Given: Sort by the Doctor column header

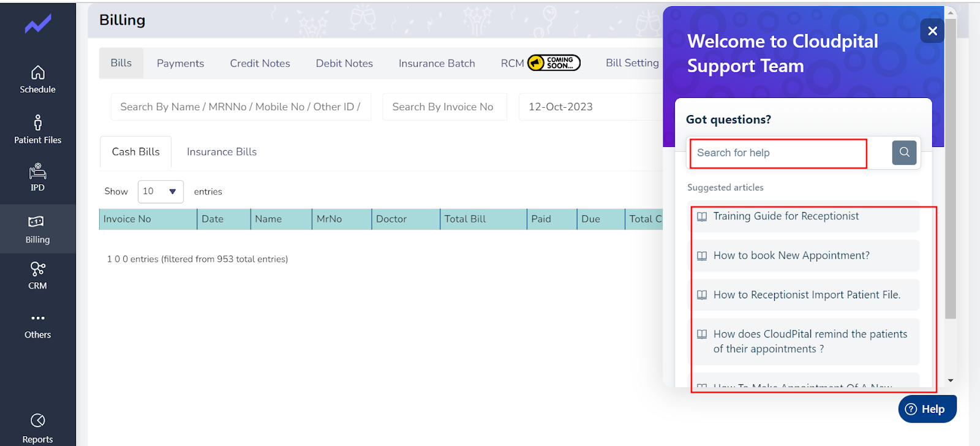Looking at the screenshot, I should (405, 219).
